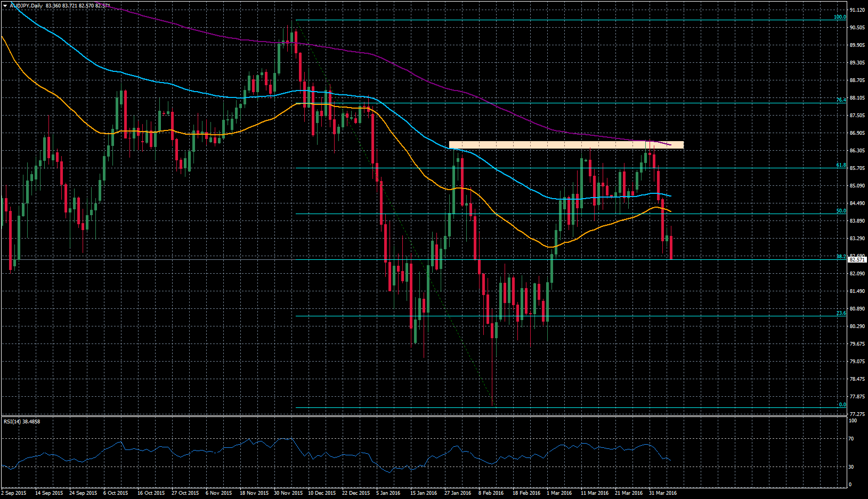The width and height of the screenshot is (868, 499).
Task: Click the AUDJPY,Daily chart title
Action: 27,5
